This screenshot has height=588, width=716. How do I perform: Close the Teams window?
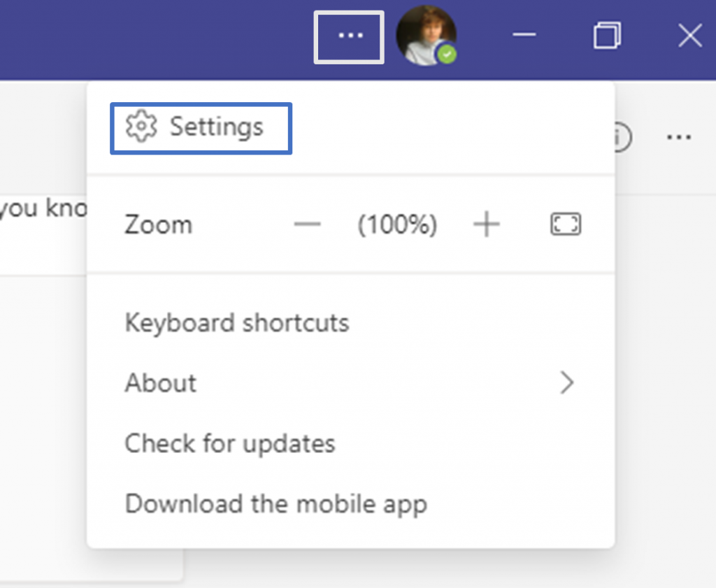click(690, 36)
